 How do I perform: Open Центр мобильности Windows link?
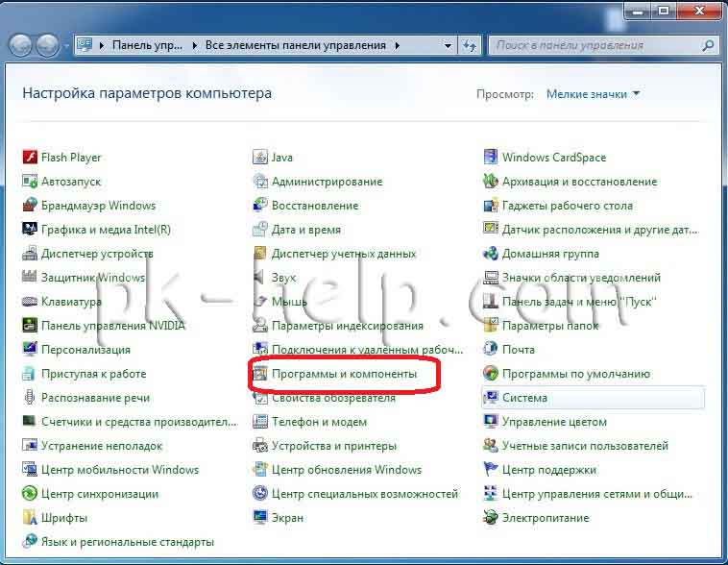click(x=120, y=470)
